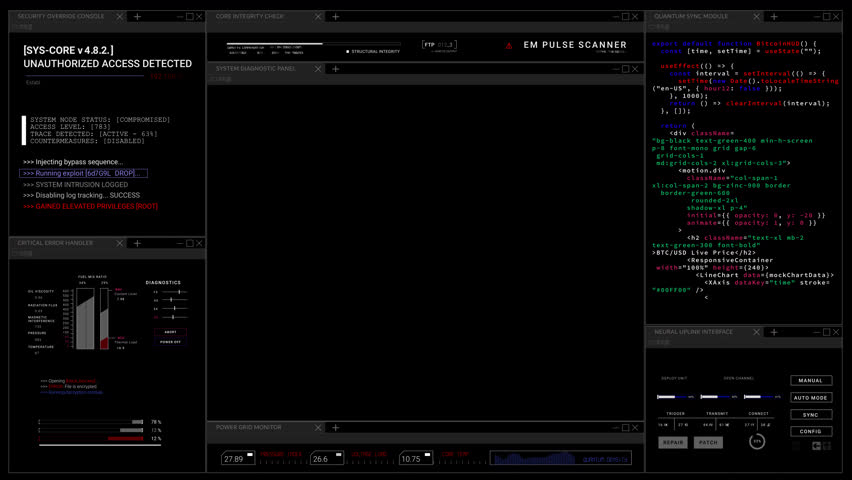Image resolution: width=852 pixels, height=480 pixels.
Task: Select the highlighted 'Running exploit' line
Action: (x=83, y=173)
